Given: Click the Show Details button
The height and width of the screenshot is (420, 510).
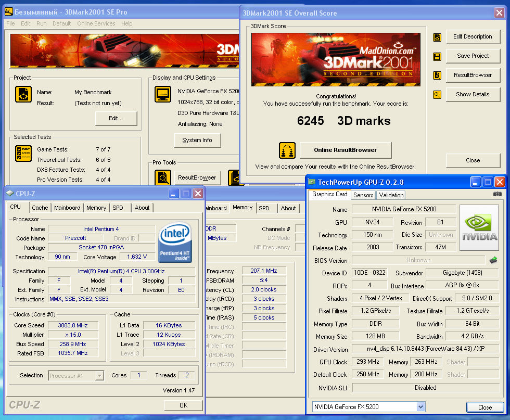Looking at the screenshot, I should (x=473, y=94).
